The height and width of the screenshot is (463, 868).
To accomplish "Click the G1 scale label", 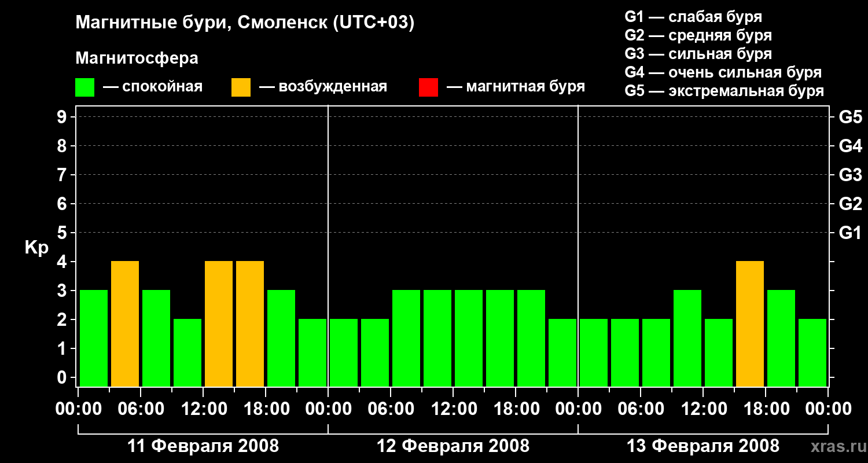I will 850,233.
